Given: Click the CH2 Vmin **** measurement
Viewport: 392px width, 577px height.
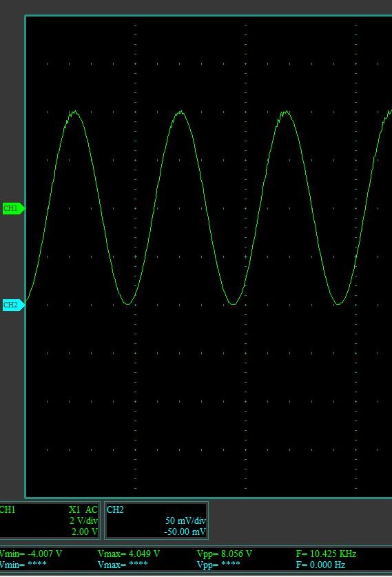Looking at the screenshot, I should 23,565.
